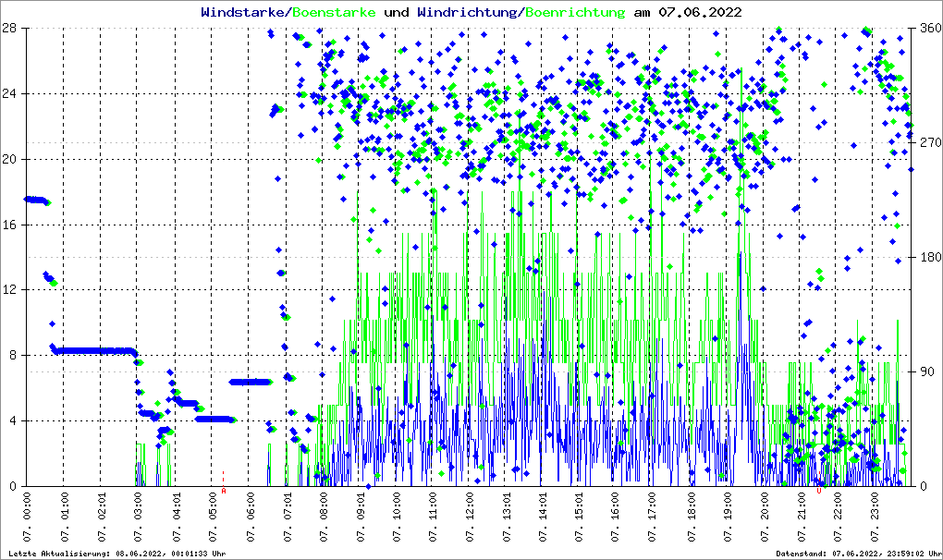Click the blue Windrichtung title word
The width and height of the screenshot is (943, 560).
(x=469, y=12)
